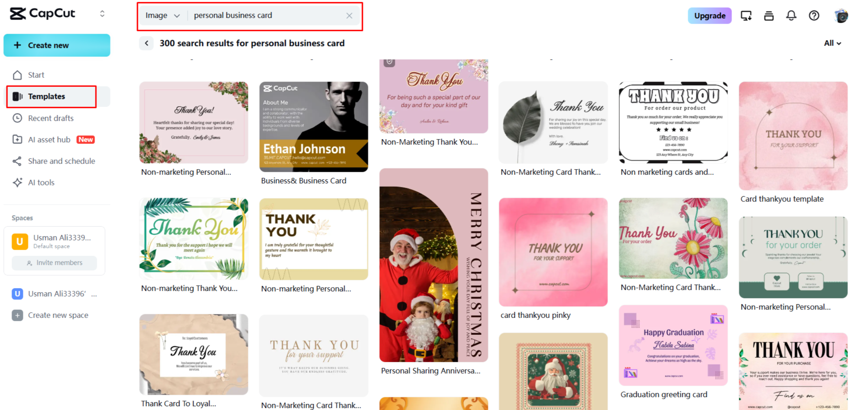
Task: Open the Ethan Johnson business card template
Action: point(313,127)
